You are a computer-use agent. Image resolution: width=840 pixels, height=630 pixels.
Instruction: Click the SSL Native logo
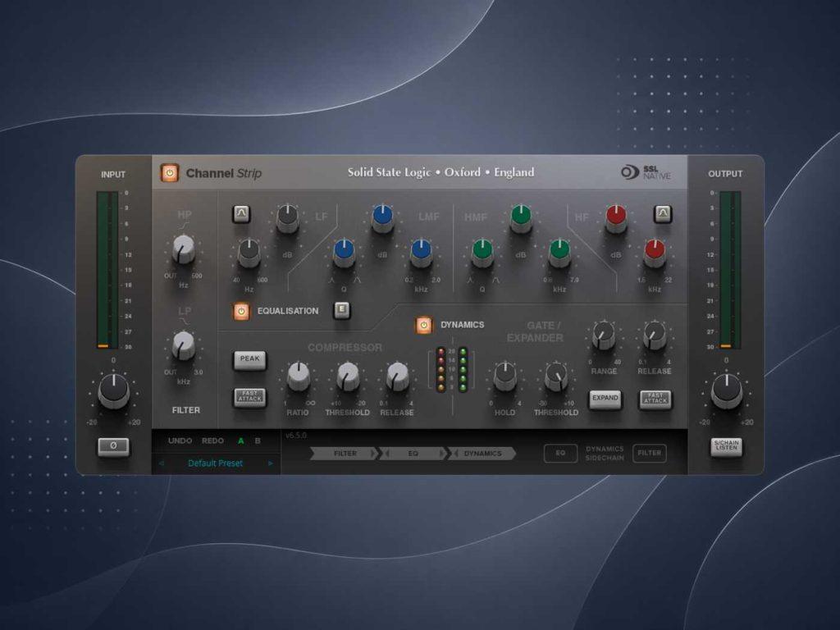[x=646, y=172]
